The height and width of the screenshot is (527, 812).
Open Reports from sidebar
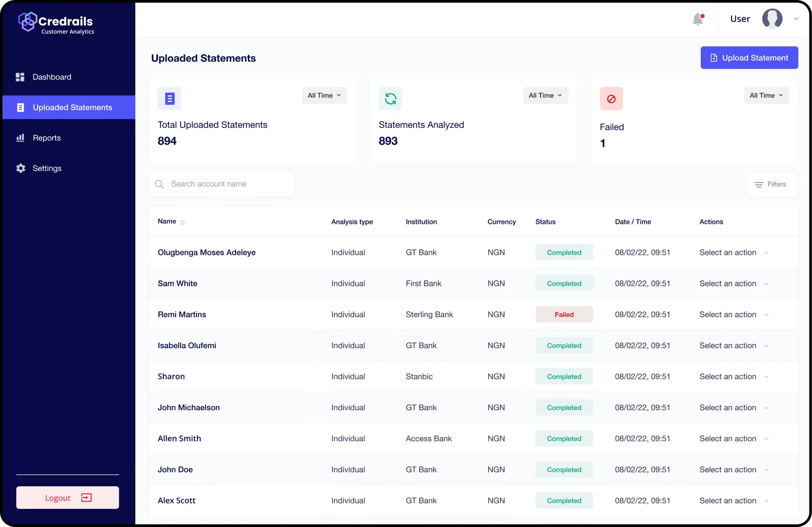(69, 138)
